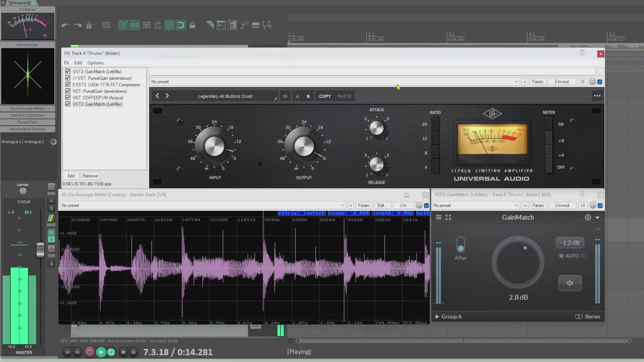Image resolution: width=644 pixels, height=362 pixels.
Task: Toggle the lock icon in the main toolbar
Action: coord(193,25)
